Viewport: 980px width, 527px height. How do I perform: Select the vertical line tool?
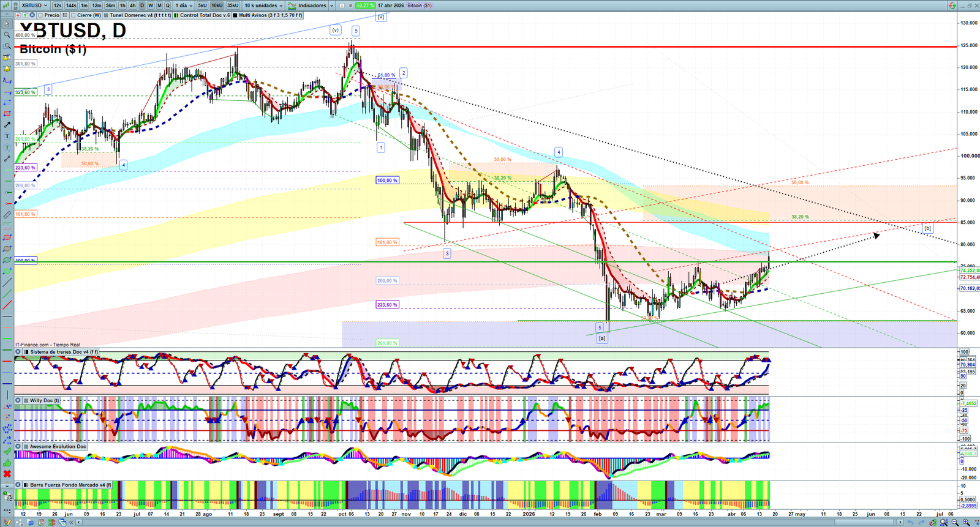coord(7,395)
